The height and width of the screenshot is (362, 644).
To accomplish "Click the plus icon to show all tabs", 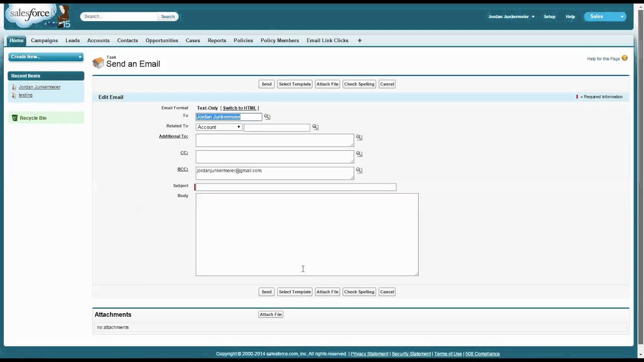I will [x=359, y=40].
